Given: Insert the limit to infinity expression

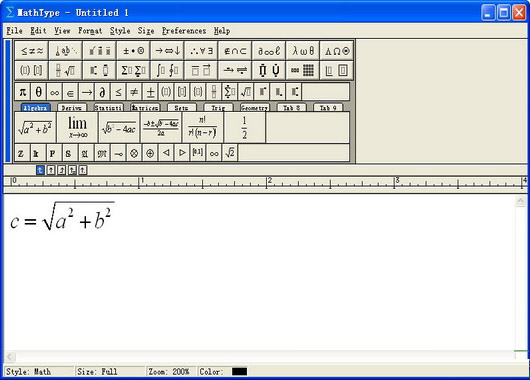Looking at the screenshot, I should (x=77, y=127).
